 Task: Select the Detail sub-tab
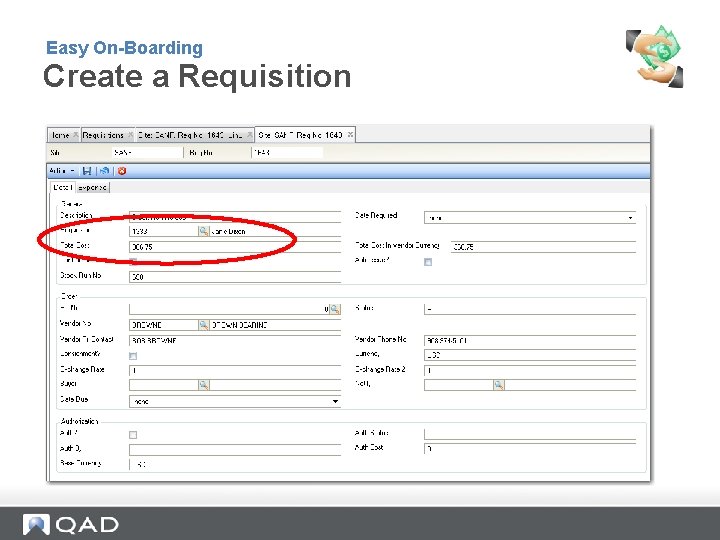[x=63, y=187]
